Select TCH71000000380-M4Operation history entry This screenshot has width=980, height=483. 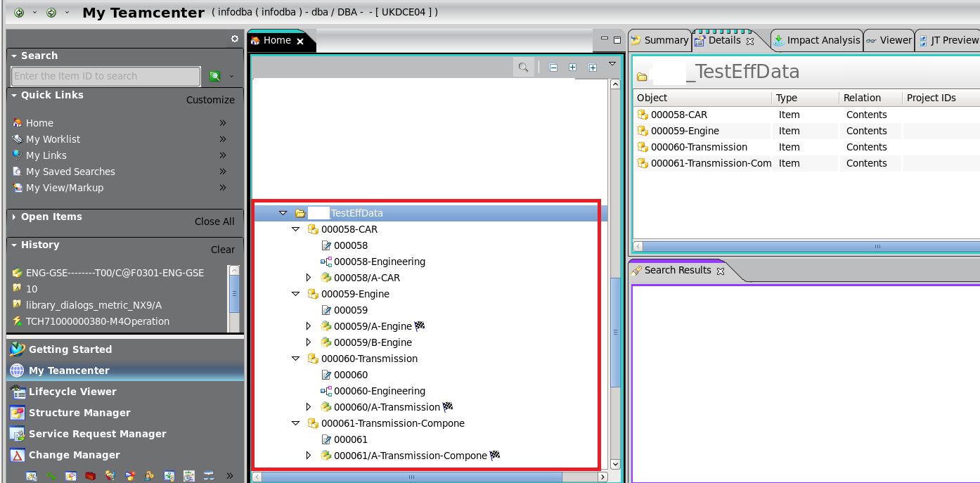coord(98,321)
